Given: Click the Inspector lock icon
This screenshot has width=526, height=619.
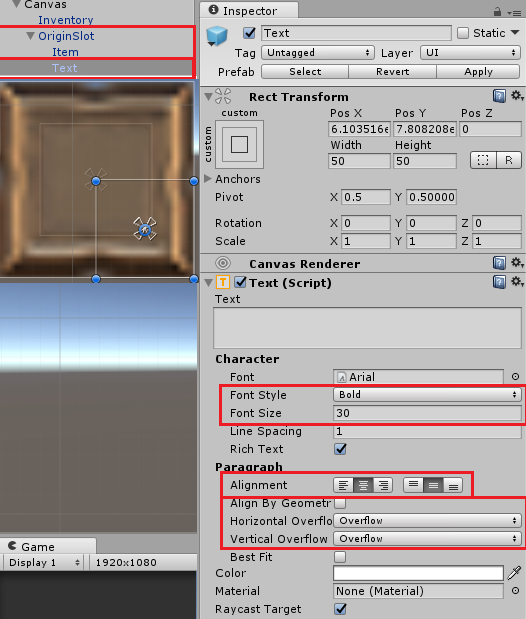Looking at the screenshot, I should pos(497,12).
